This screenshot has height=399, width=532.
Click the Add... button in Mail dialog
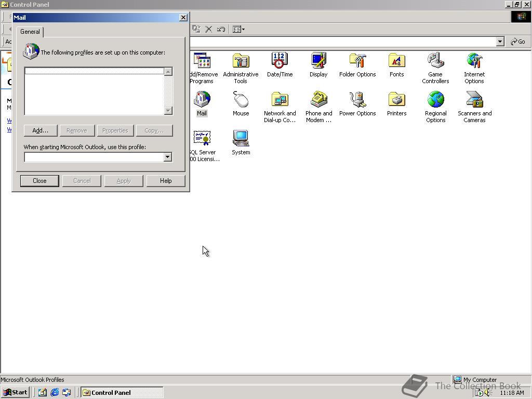pyautogui.click(x=41, y=130)
